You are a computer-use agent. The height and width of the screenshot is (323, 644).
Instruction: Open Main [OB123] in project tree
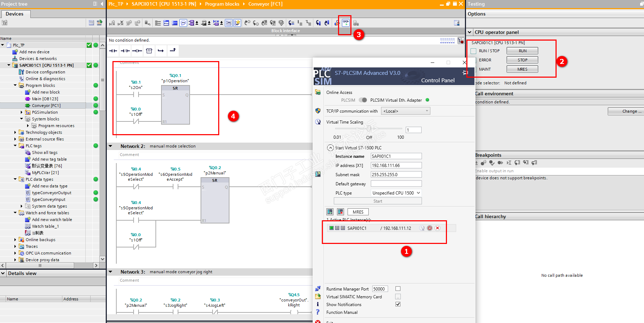(45, 99)
